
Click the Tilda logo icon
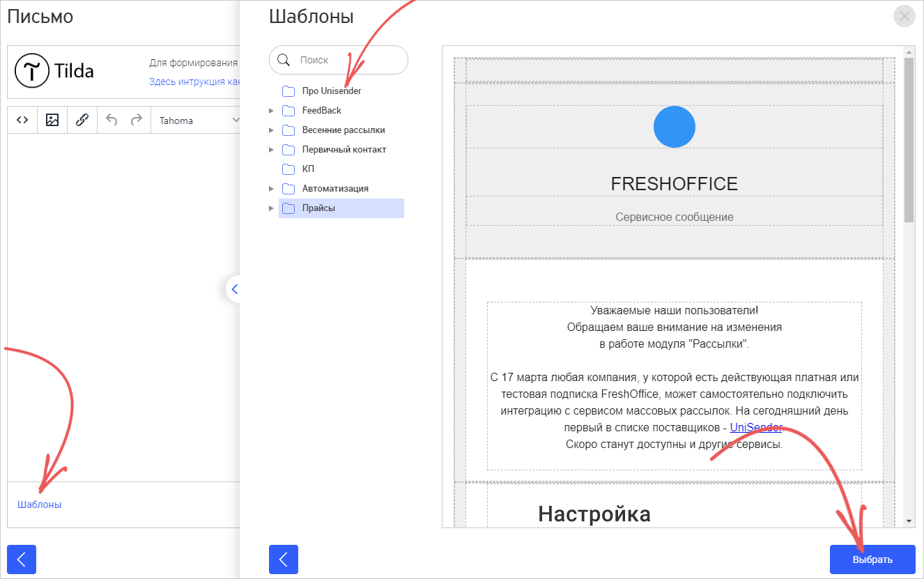click(31, 70)
